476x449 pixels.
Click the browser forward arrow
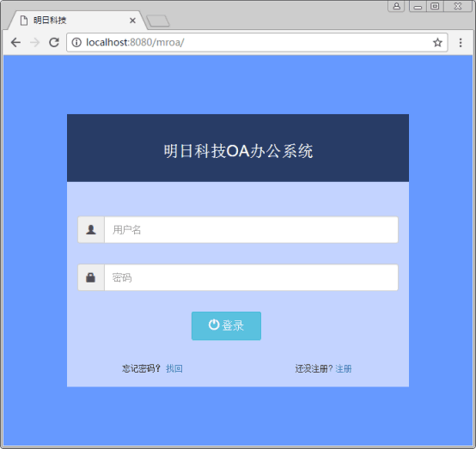(35, 42)
